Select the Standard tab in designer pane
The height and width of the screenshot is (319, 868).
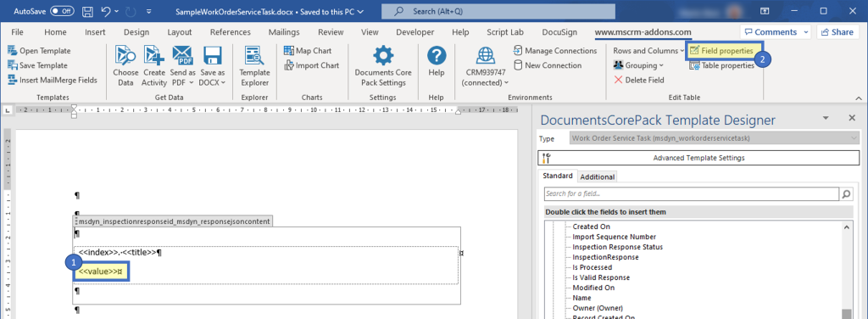click(x=558, y=176)
